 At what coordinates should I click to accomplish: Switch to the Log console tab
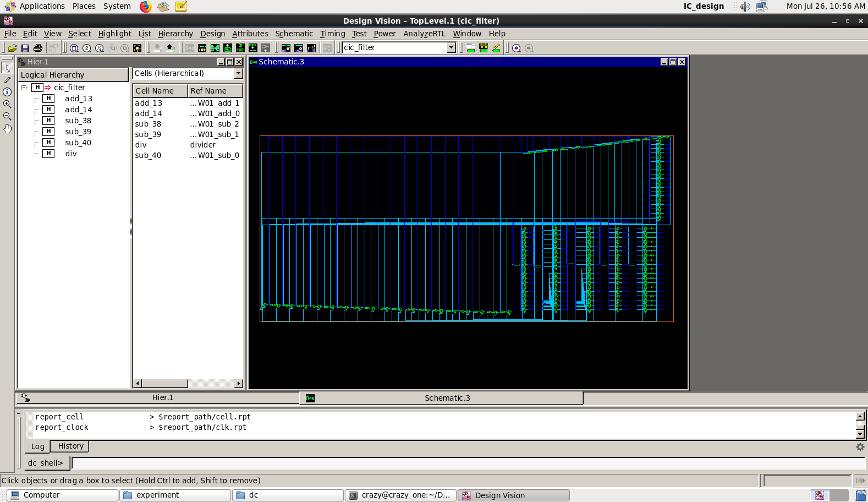tap(38, 446)
